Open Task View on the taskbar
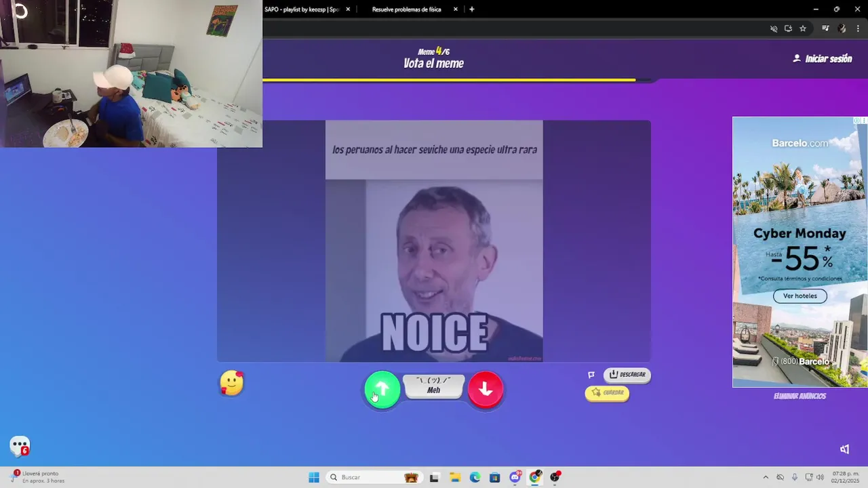Screen dimensions: 868x488 (435, 477)
